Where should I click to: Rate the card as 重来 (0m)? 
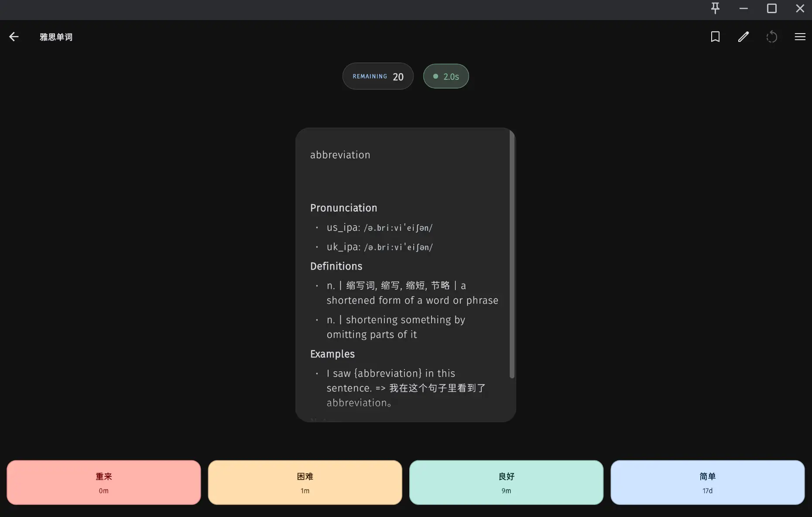point(104,483)
